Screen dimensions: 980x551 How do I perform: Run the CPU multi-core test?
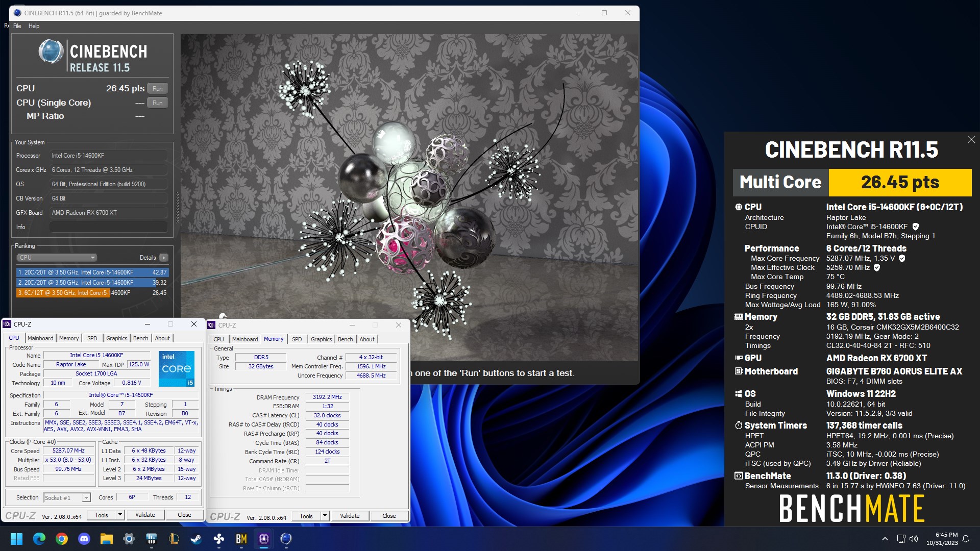[158, 88]
